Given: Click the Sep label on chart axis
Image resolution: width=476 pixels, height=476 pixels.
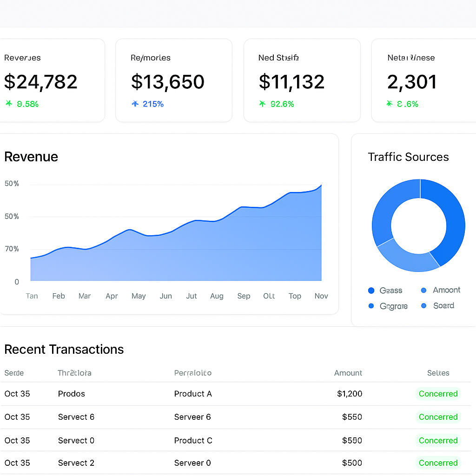Looking at the screenshot, I should 244,296.
